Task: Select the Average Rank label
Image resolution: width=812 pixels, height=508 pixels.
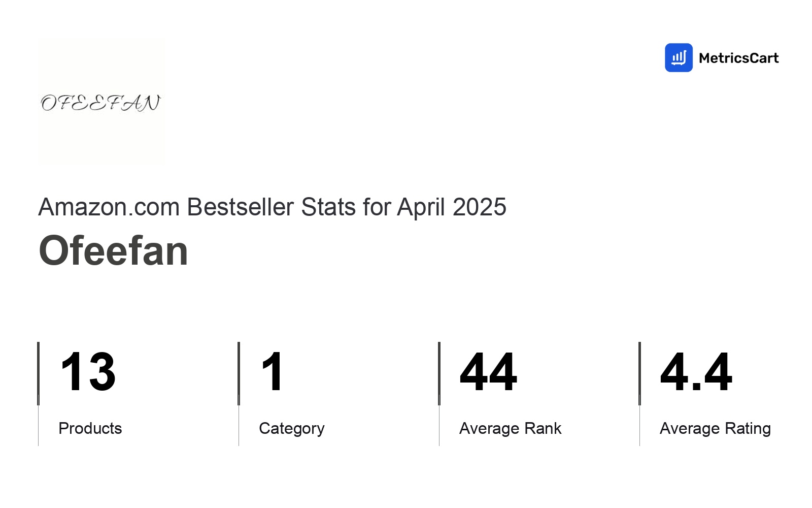Action: (x=511, y=428)
